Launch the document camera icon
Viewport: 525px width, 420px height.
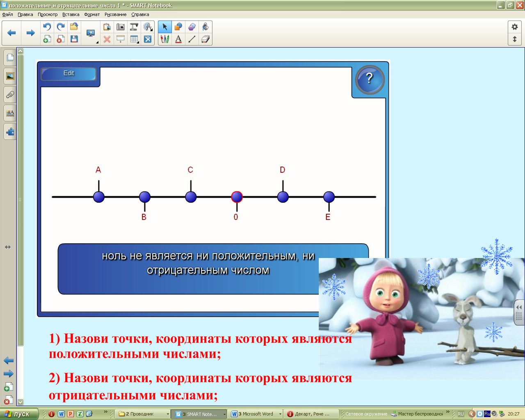point(134,27)
